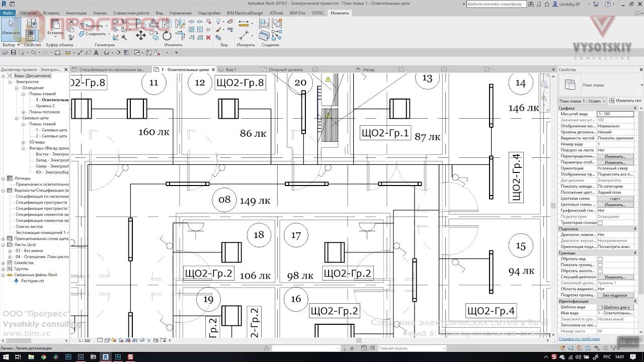Open the Управление ribbon tab
This screenshot has width=644, height=362.
point(180,13)
